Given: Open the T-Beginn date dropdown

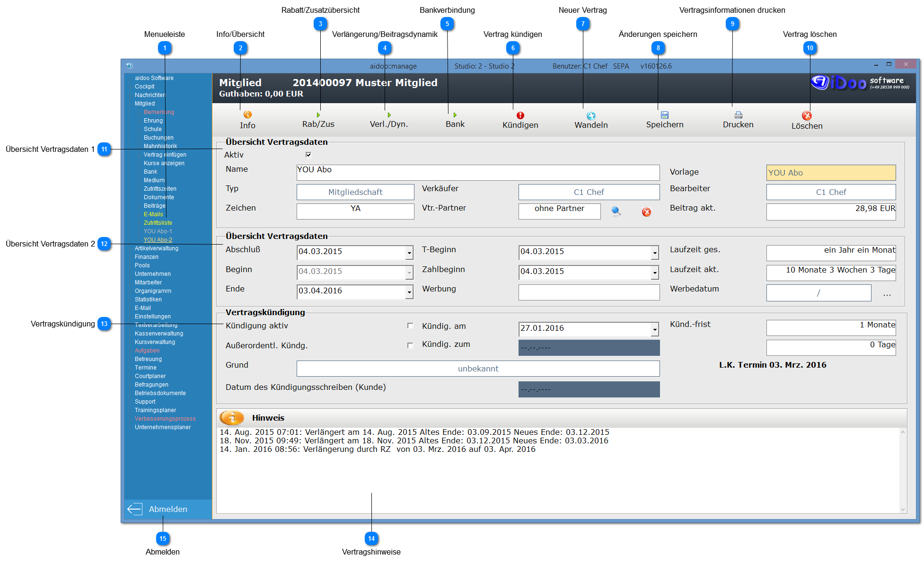Looking at the screenshot, I should (x=655, y=253).
